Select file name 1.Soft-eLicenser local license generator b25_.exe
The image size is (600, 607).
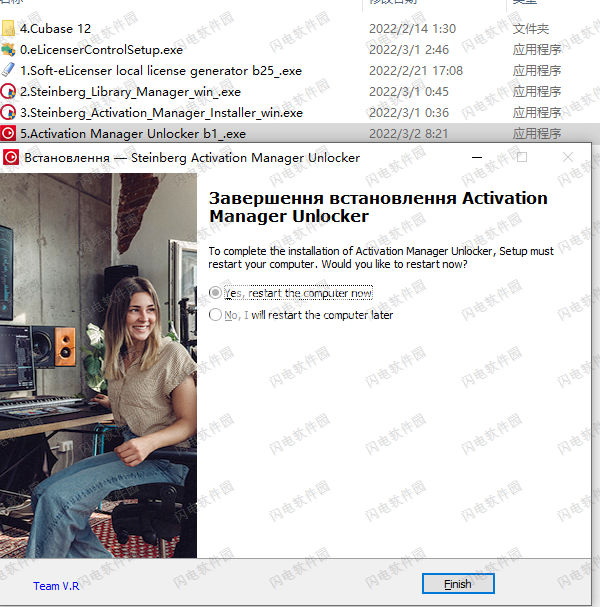click(161, 71)
